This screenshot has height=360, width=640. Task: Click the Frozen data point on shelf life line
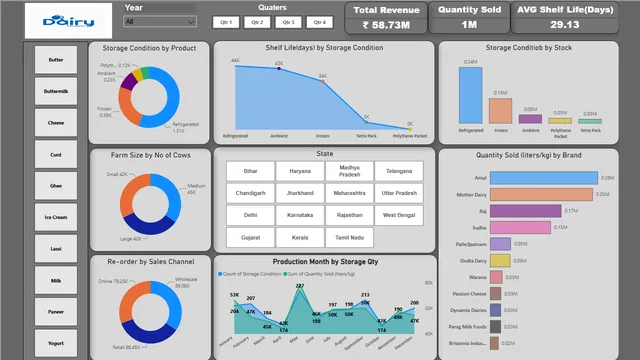(x=322, y=81)
